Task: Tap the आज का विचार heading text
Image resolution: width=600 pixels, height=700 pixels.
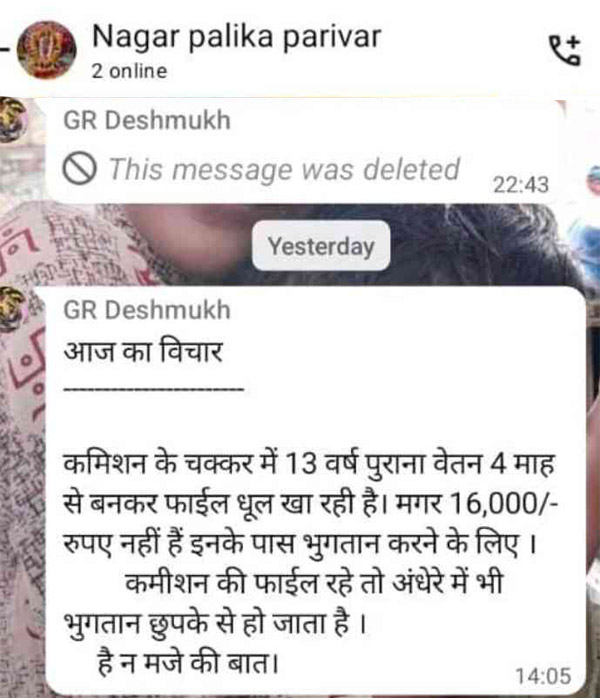Action: pos(143,351)
